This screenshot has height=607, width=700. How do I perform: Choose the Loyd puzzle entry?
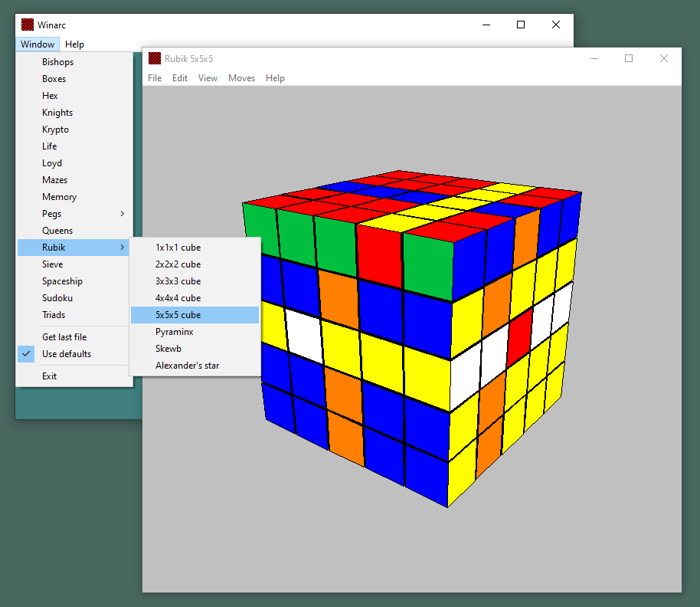coord(74,163)
